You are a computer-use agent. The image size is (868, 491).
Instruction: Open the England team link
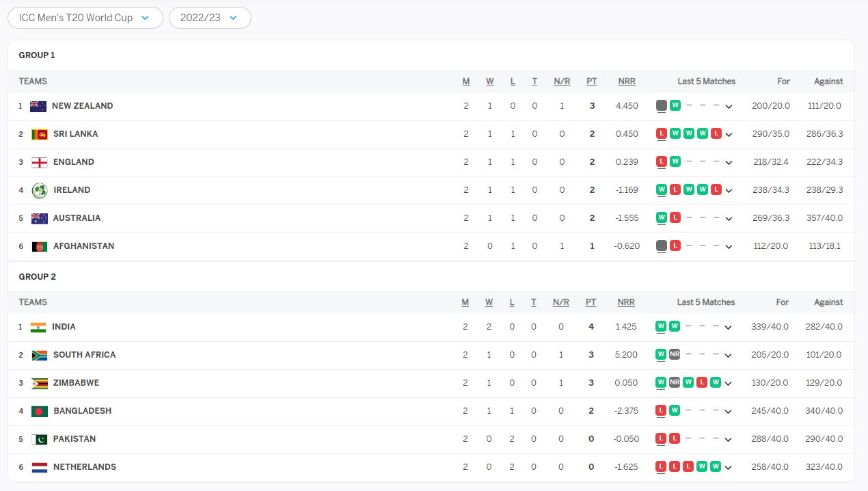[73, 162]
